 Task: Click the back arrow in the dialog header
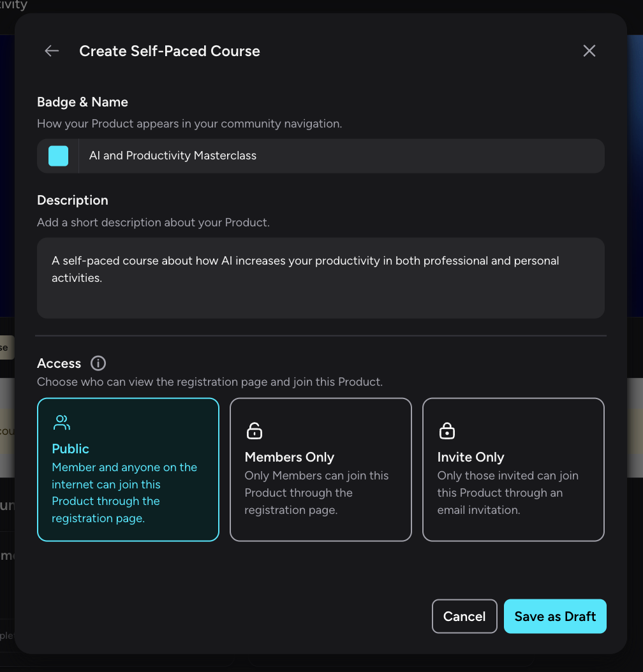tap(51, 50)
